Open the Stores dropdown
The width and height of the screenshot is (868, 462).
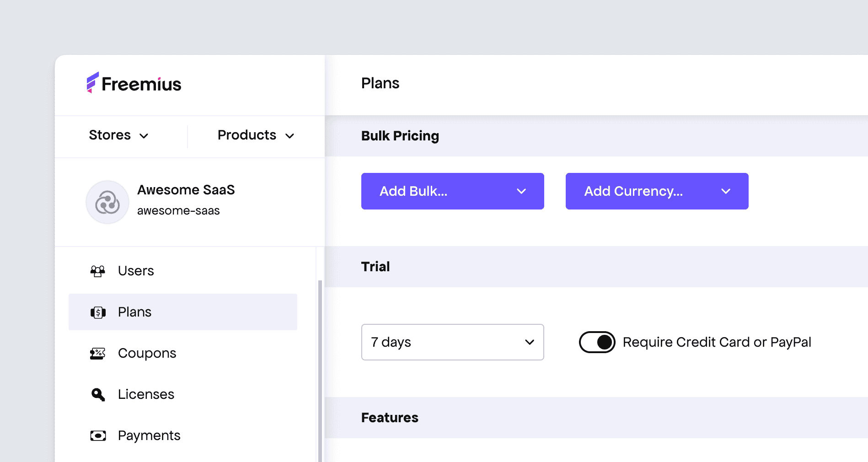(119, 135)
